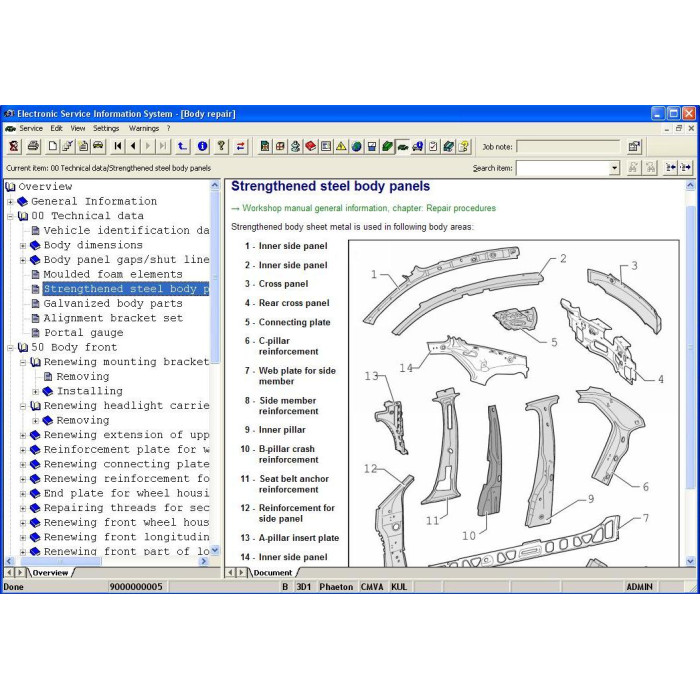Click the printer icon in the toolbar
The height and width of the screenshot is (700, 700).
[33, 146]
